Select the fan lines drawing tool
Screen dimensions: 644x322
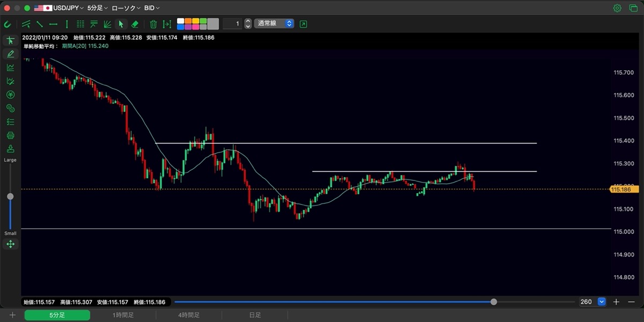107,24
